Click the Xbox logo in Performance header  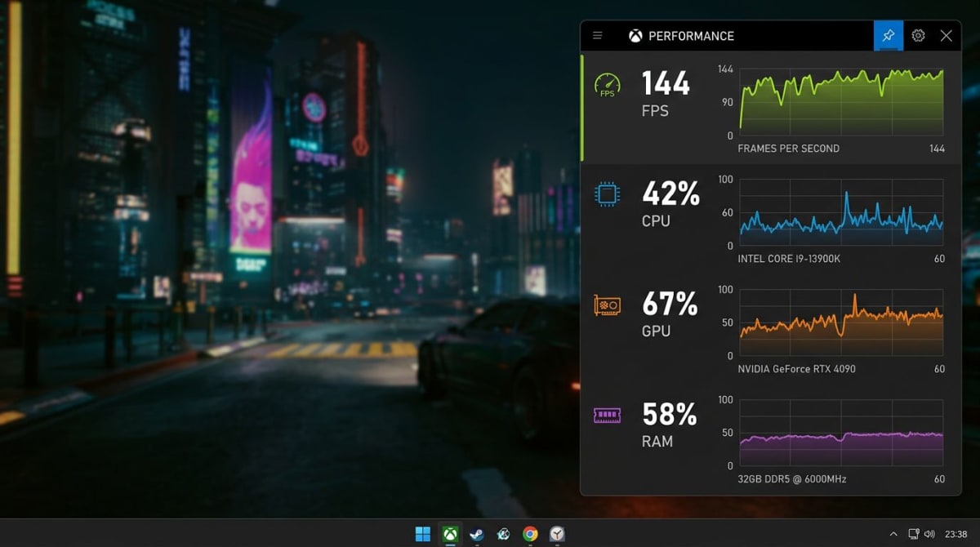[x=635, y=36]
